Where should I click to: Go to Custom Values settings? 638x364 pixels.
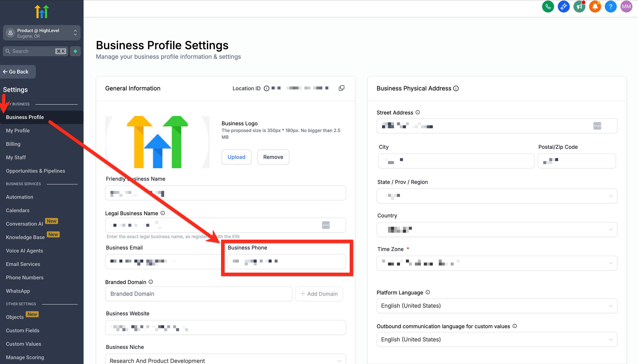[x=24, y=344]
